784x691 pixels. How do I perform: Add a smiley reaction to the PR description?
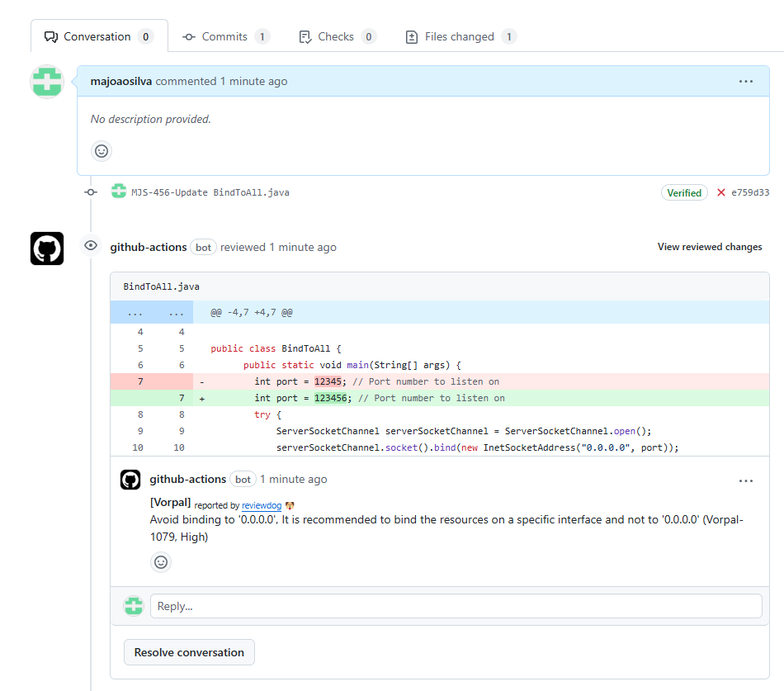coord(101,151)
